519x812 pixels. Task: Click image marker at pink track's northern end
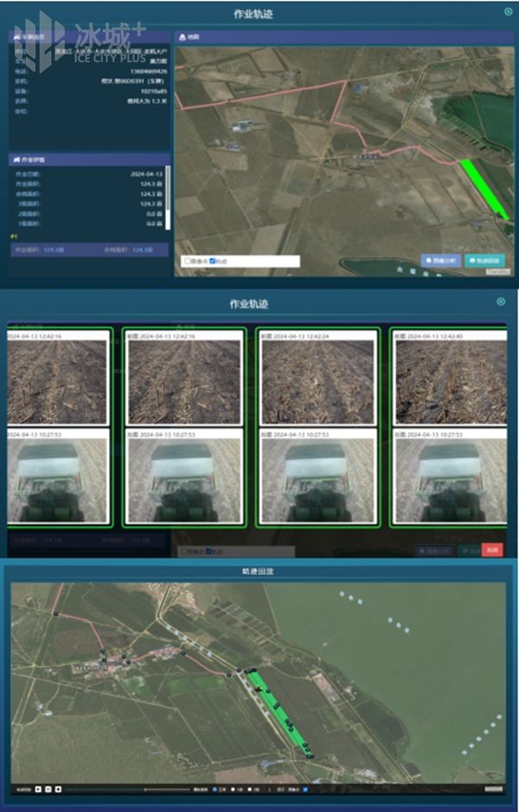[x=56, y=614]
